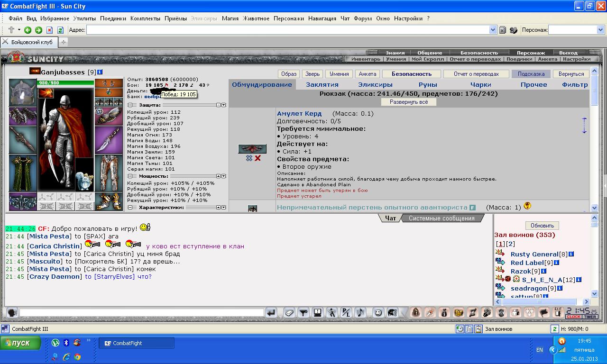Click the Амулет Керд item image
The width and height of the screenshot is (607, 364).
tap(252, 149)
